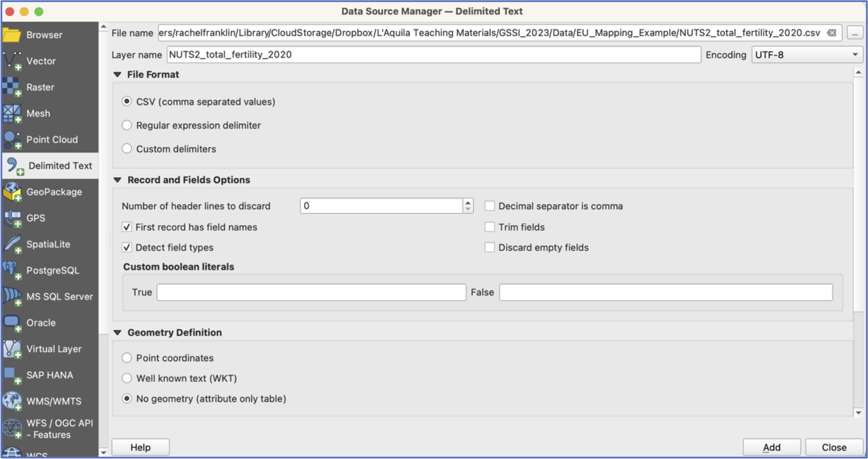The width and height of the screenshot is (868, 459).
Task: Click the Add button
Action: tap(772, 447)
